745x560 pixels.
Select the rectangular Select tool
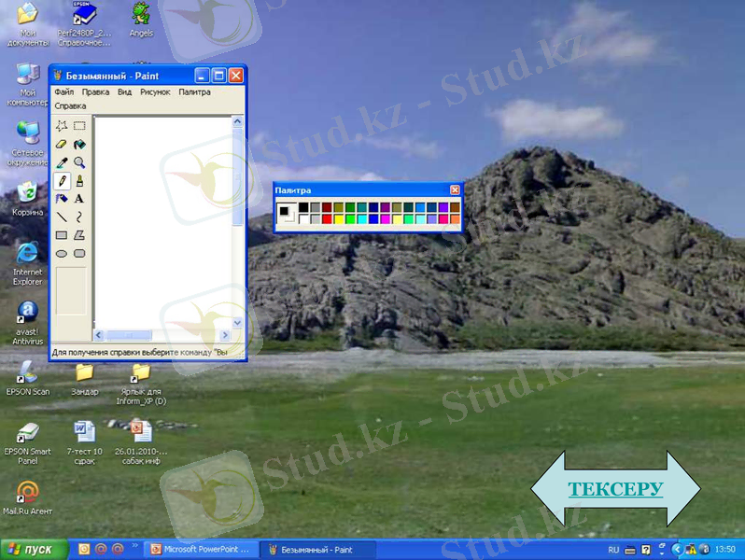coord(79,125)
